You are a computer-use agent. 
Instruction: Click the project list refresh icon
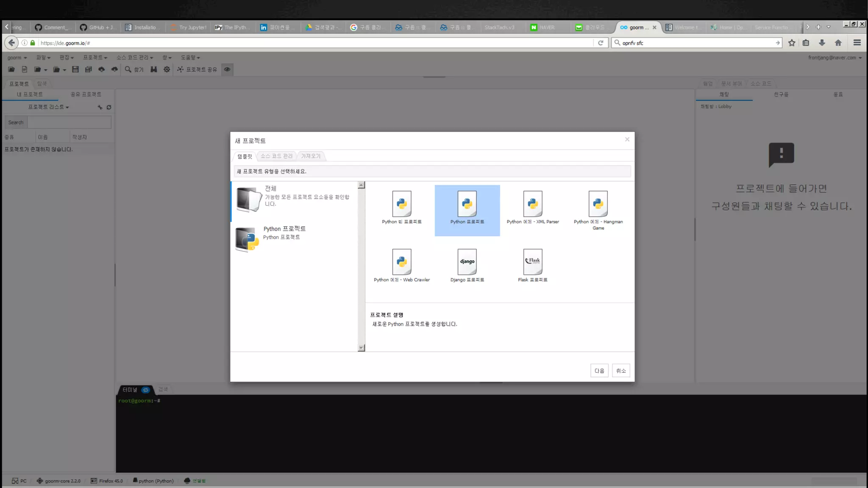click(109, 107)
